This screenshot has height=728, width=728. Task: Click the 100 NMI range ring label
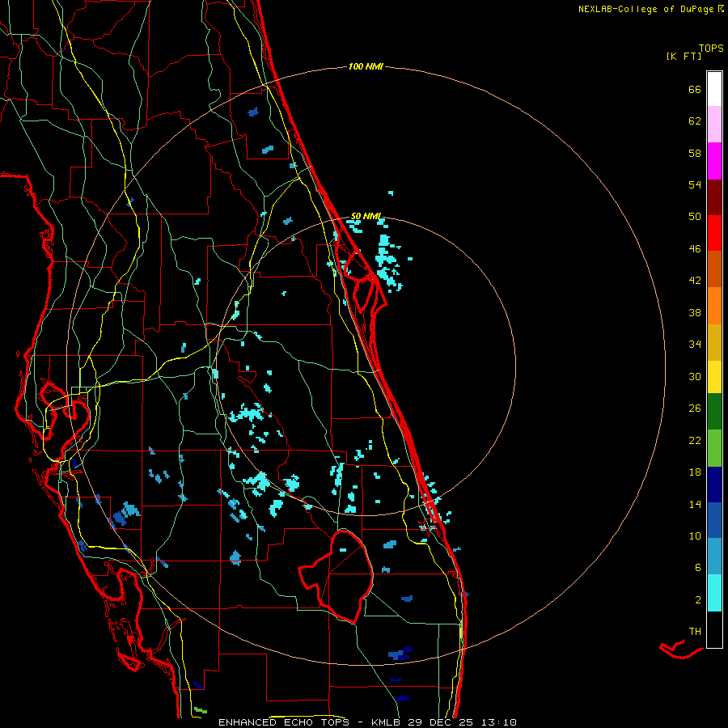pos(366,67)
